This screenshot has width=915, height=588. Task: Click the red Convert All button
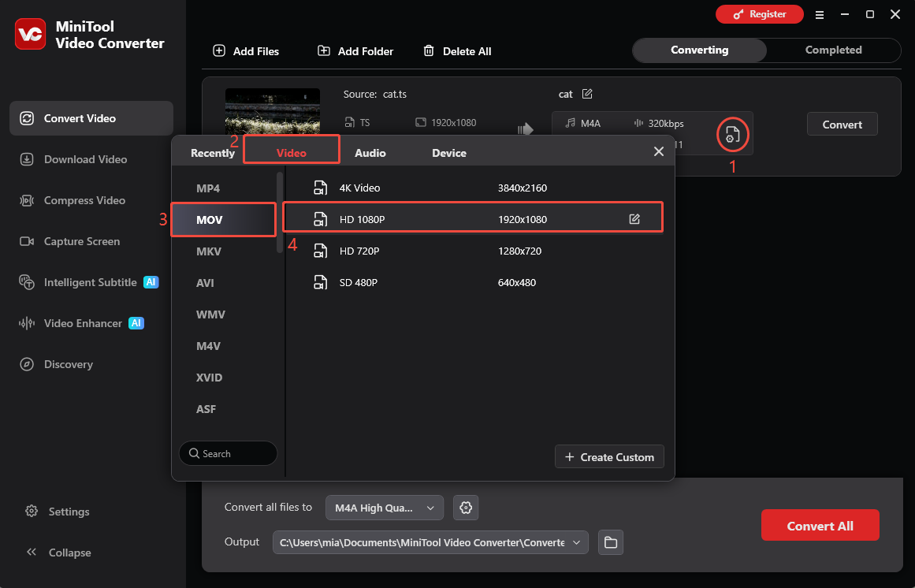[820, 525]
